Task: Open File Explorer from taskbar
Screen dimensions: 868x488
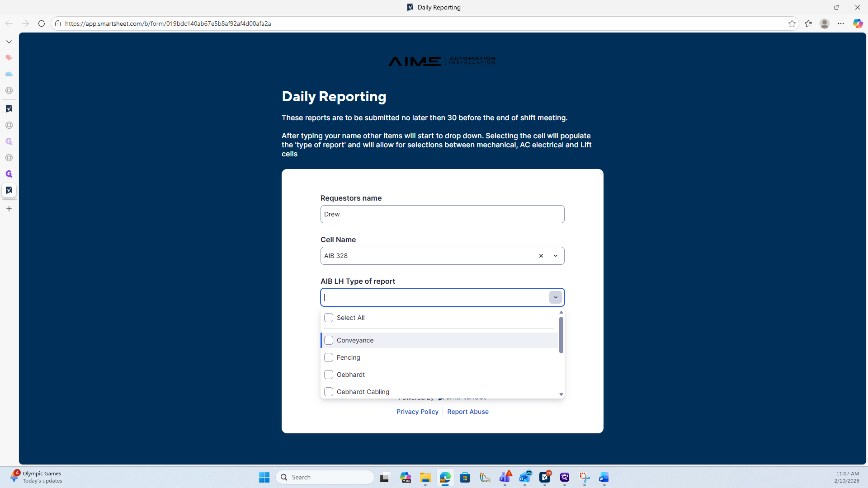Action: pos(425,477)
